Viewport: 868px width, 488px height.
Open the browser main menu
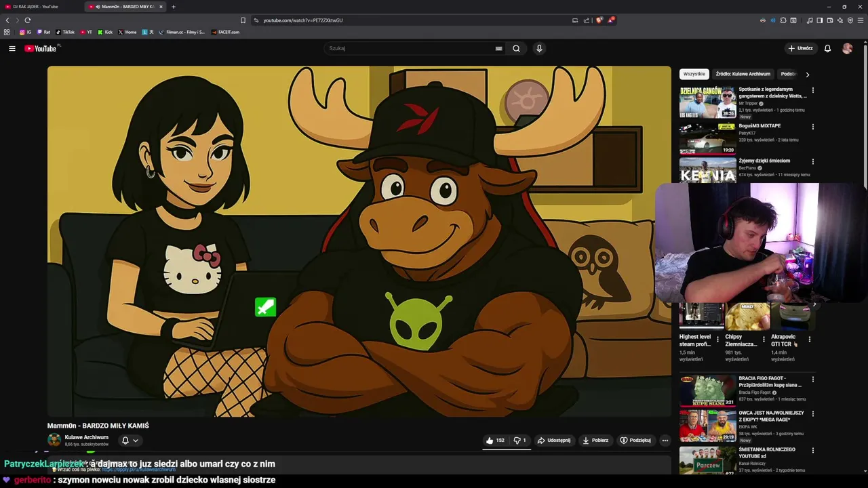(860, 20)
